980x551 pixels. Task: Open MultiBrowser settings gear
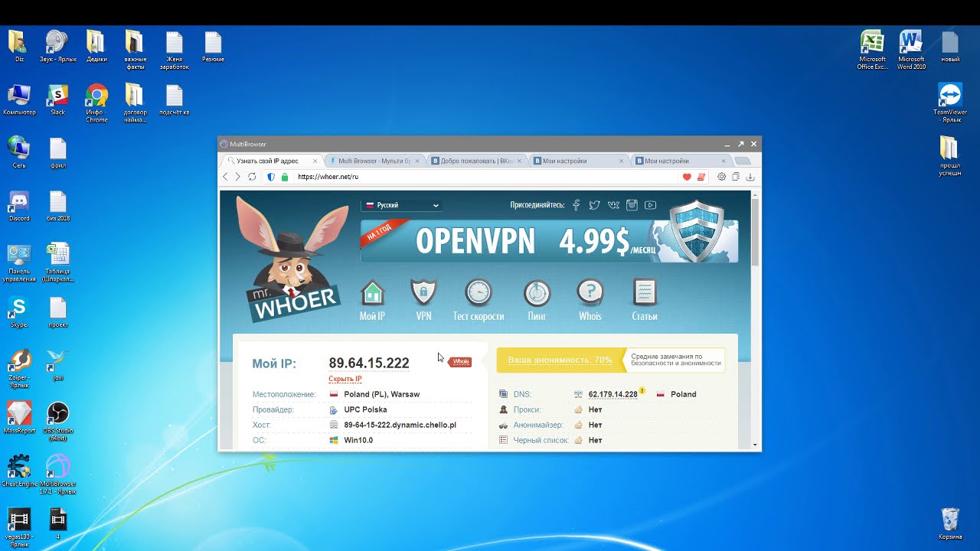[x=721, y=177]
